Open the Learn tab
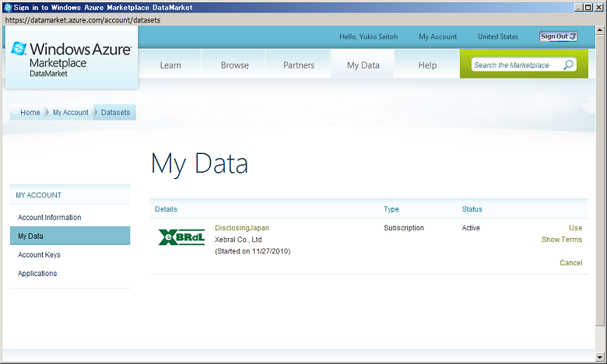Screen dimensions: 607x364 click(x=170, y=65)
